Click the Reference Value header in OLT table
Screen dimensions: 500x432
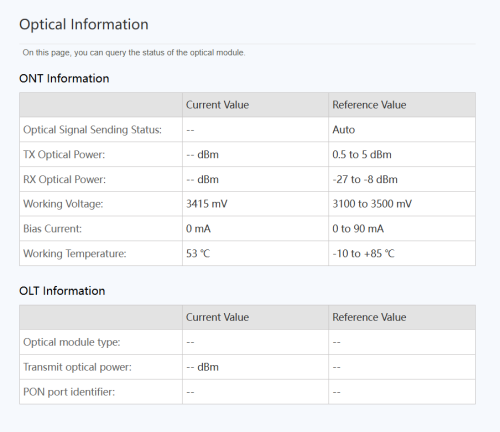(369, 317)
